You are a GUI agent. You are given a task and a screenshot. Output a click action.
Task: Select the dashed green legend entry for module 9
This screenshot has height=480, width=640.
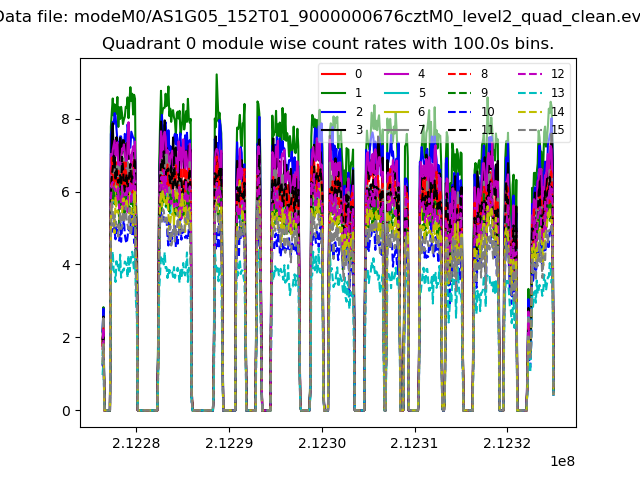461,93
